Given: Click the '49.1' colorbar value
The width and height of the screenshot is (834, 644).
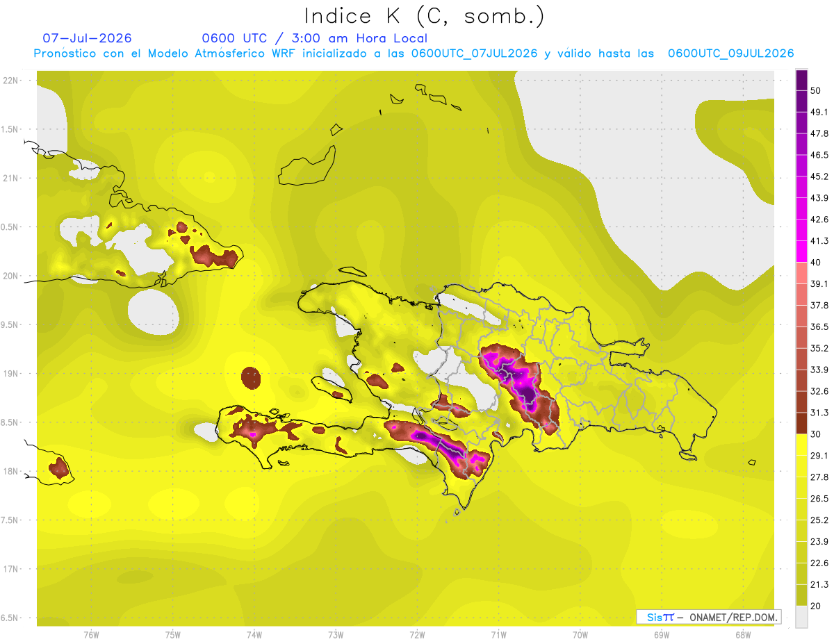Looking at the screenshot, I should [819, 112].
